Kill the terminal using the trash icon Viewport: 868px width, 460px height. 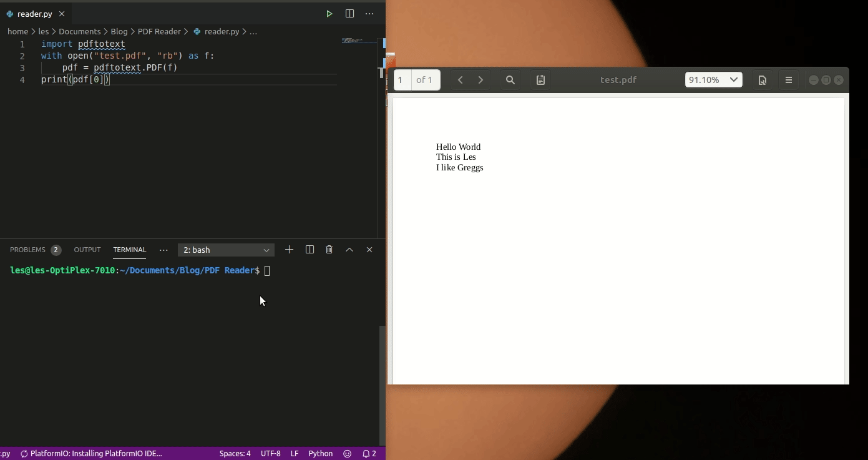click(x=329, y=250)
